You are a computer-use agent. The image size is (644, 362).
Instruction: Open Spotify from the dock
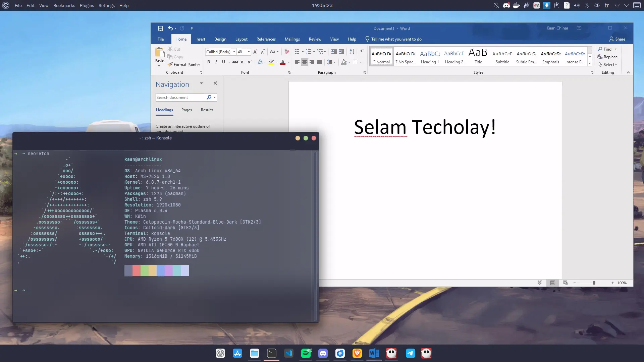tap(306, 353)
